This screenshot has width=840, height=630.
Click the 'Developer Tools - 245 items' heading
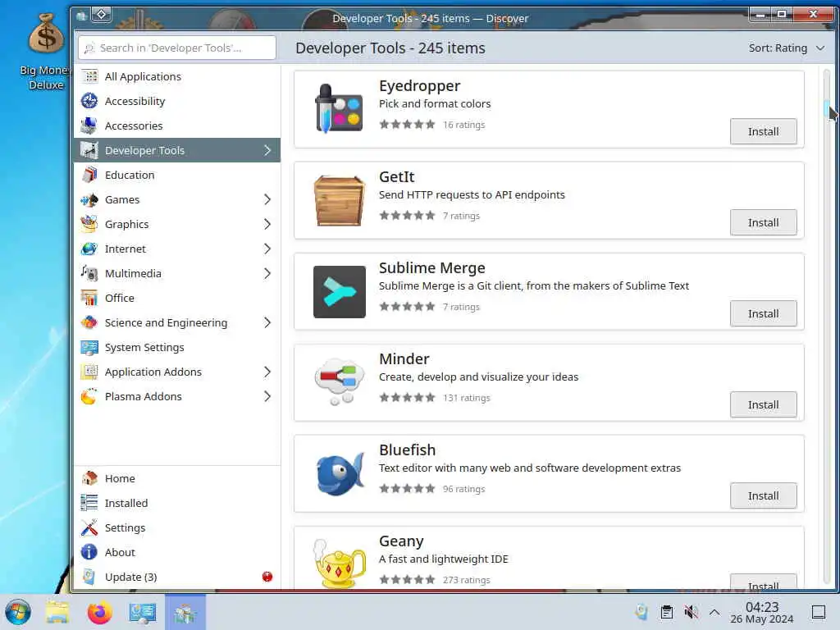[x=390, y=48]
